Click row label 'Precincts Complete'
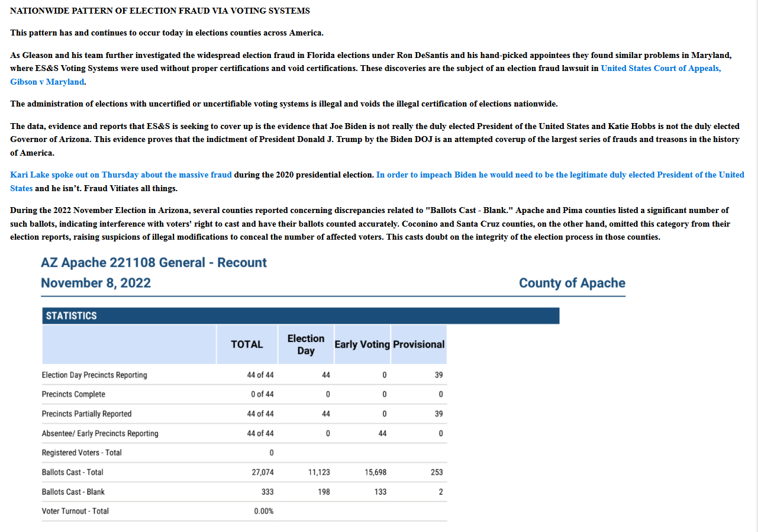This screenshot has width=774, height=532. click(x=73, y=394)
